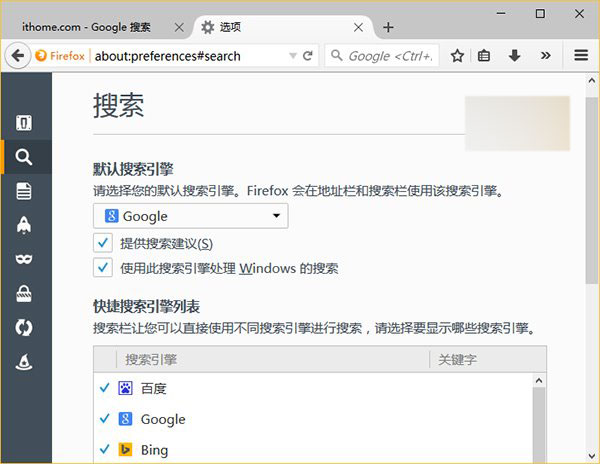600x464 pixels.
Task: Open the Applications rocket sidebar icon
Action: pos(24,225)
